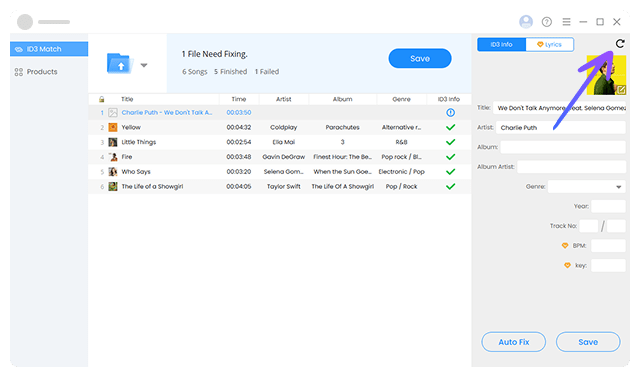Click the green checkmark on Fire row
The width and height of the screenshot is (640, 377).
450,157
